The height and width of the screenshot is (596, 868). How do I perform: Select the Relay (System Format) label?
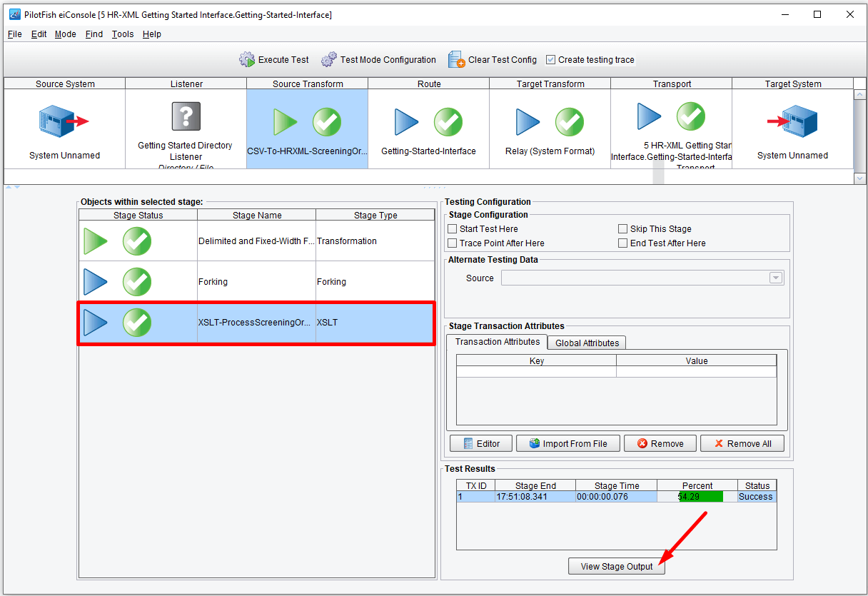[550, 151]
